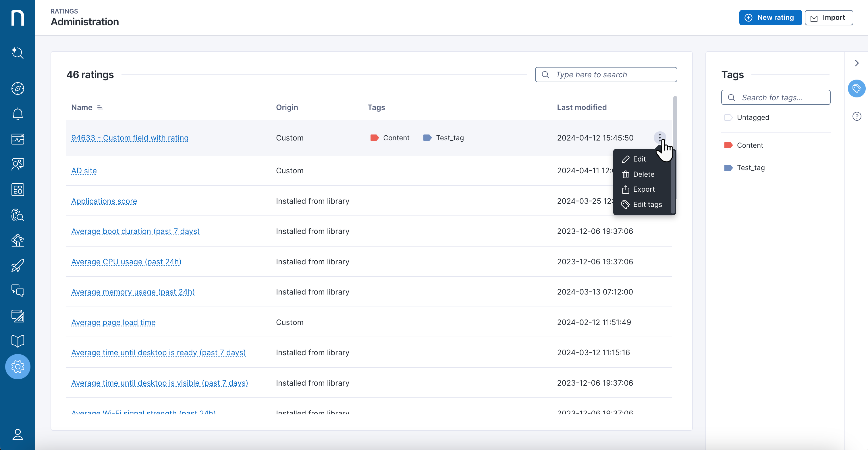Click inside the ratings search field
868x450 pixels.
tap(605, 74)
